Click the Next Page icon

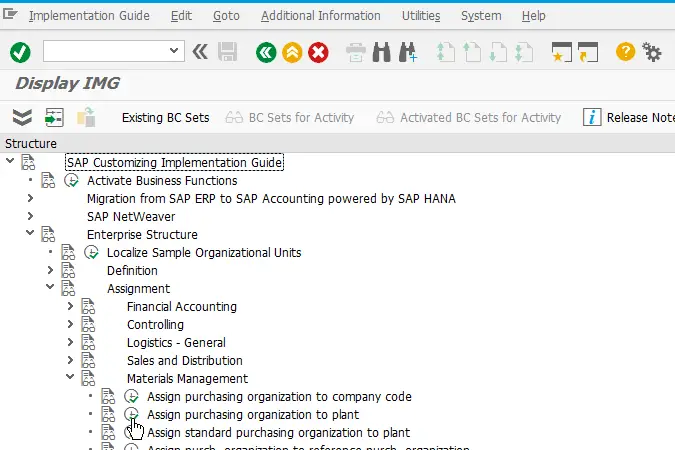point(498,53)
